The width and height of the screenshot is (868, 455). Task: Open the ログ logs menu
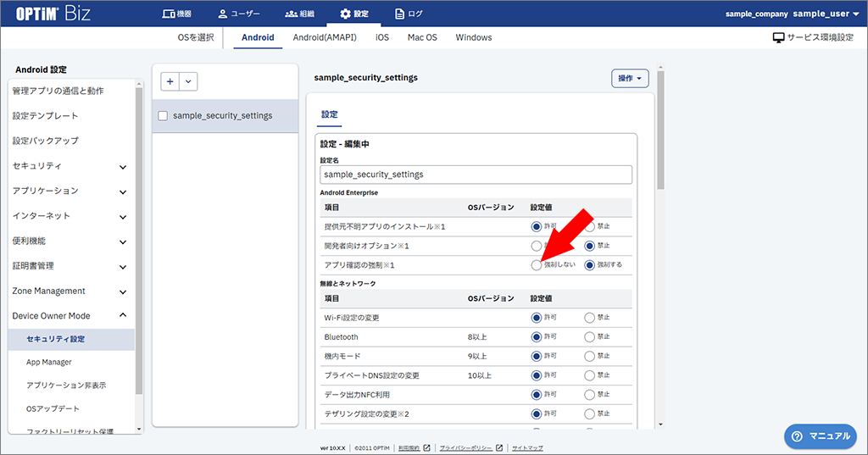click(409, 14)
